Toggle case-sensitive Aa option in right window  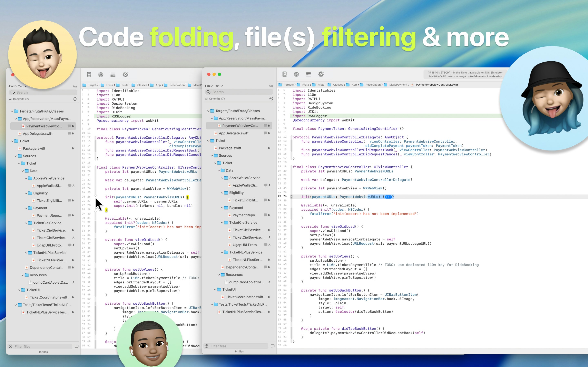pyautogui.click(x=271, y=86)
